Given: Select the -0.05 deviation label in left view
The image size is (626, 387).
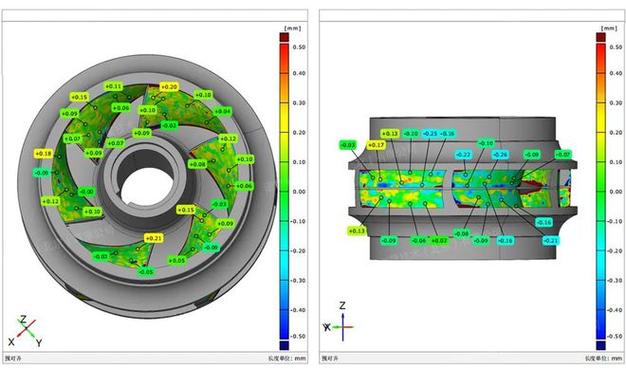Looking at the screenshot, I should coord(145,272).
